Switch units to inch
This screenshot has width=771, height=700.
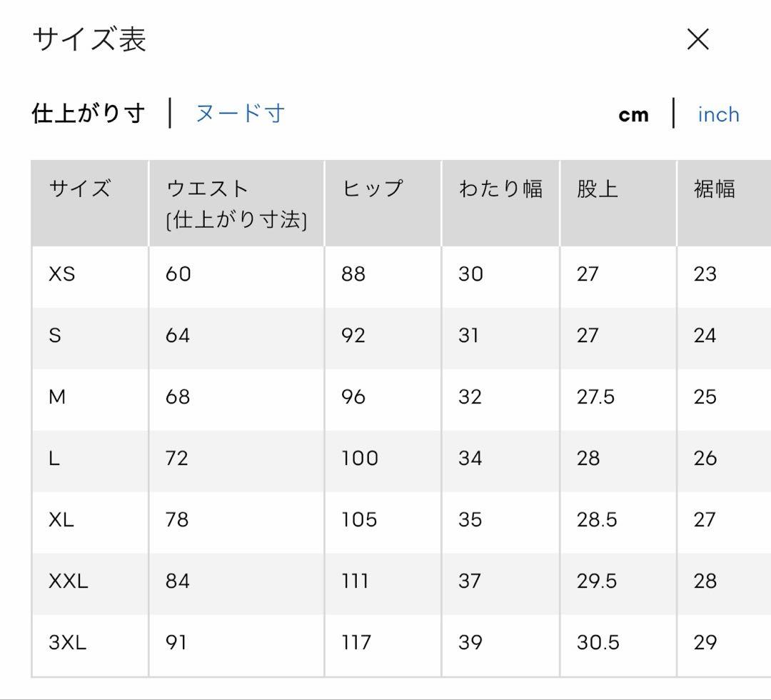[718, 114]
